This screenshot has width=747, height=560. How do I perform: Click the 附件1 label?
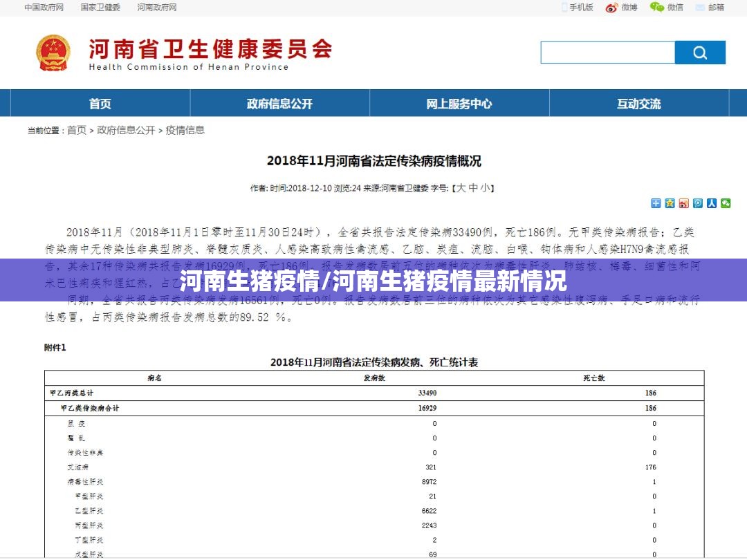click(x=55, y=348)
